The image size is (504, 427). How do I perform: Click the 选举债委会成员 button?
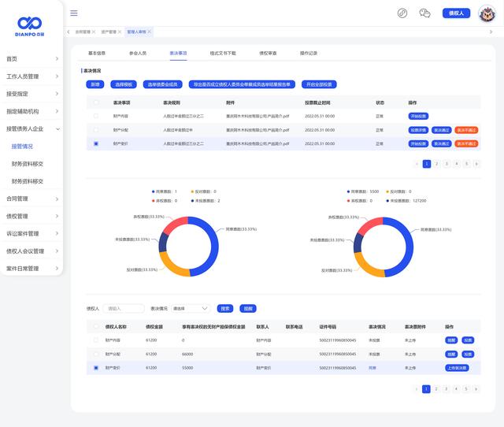[x=163, y=84]
